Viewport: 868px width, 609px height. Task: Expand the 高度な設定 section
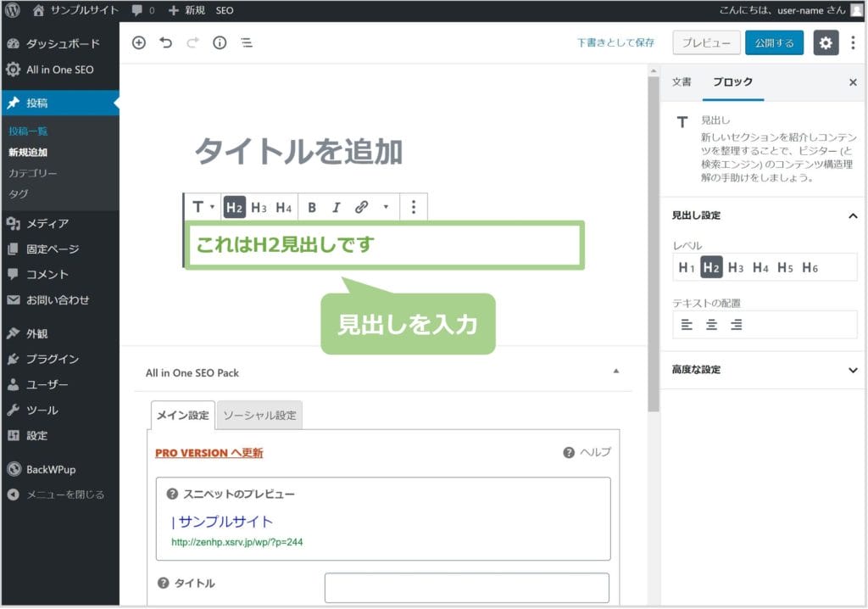pyautogui.click(x=853, y=370)
